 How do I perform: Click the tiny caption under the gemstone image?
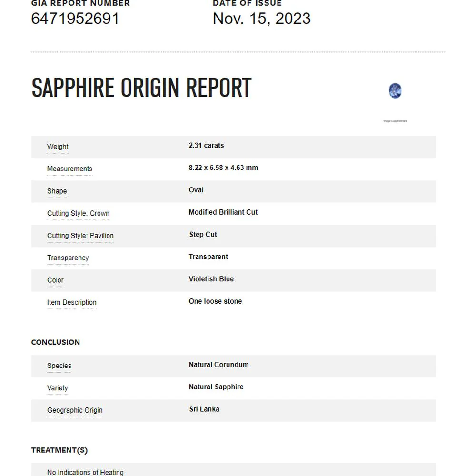pyautogui.click(x=395, y=121)
